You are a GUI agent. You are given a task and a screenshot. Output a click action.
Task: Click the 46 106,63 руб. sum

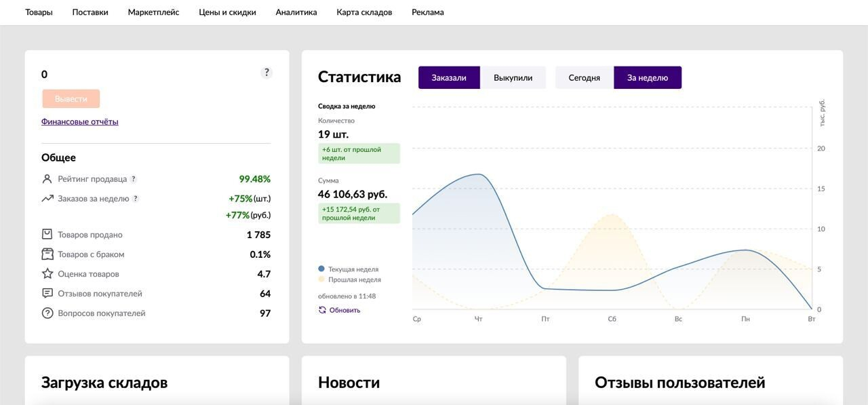click(x=353, y=194)
